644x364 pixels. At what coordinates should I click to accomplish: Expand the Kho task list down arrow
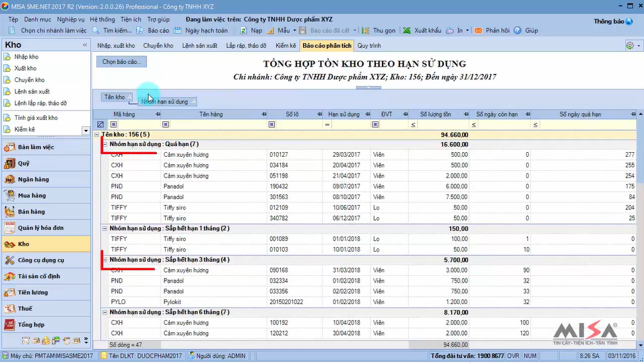pos(86,131)
